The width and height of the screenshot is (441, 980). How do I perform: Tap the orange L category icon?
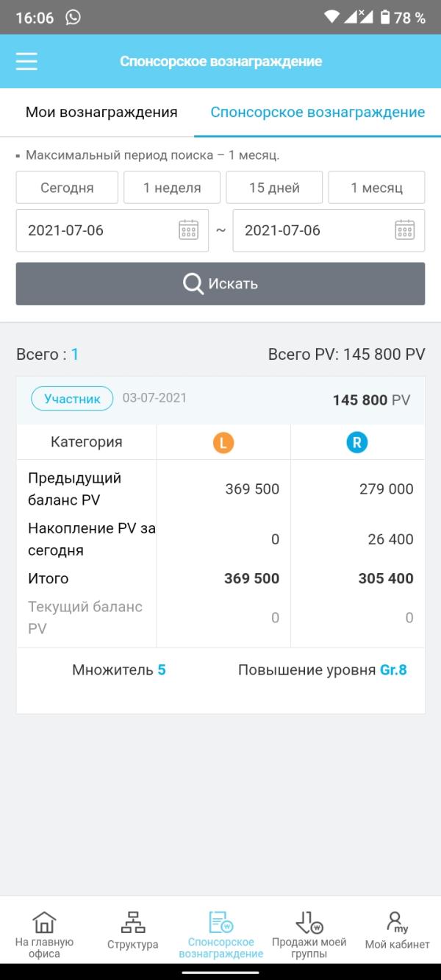(x=223, y=442)
